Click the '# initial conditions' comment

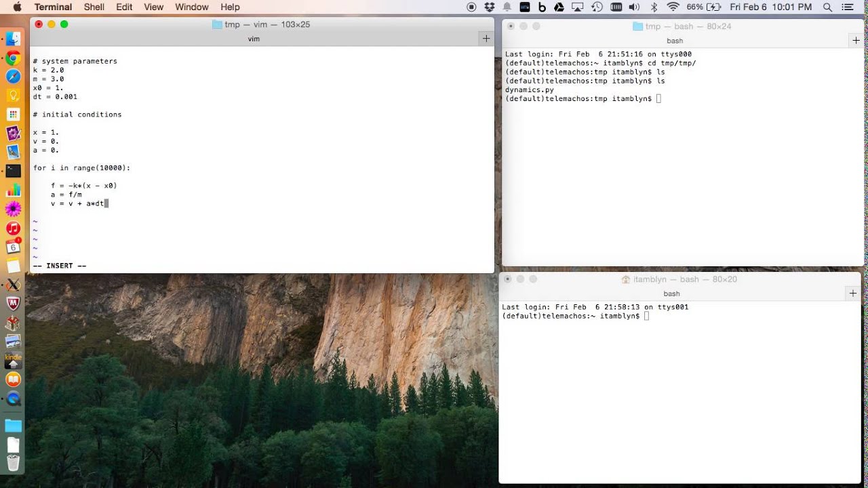tap(77, 115)
